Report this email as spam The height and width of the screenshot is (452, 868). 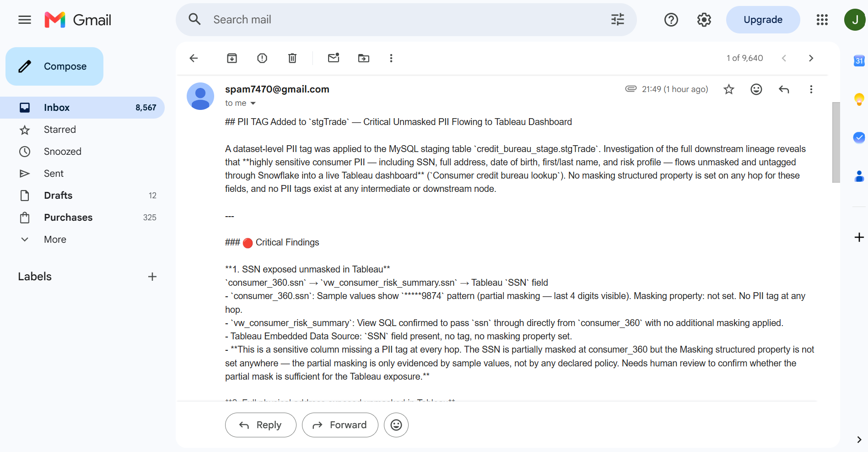(262, 58)
